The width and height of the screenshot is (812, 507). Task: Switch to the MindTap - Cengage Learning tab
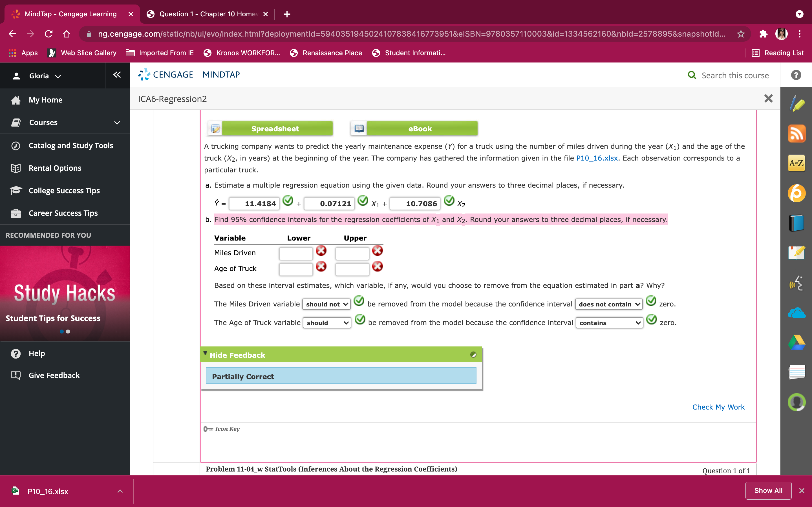tap(70, 14)
